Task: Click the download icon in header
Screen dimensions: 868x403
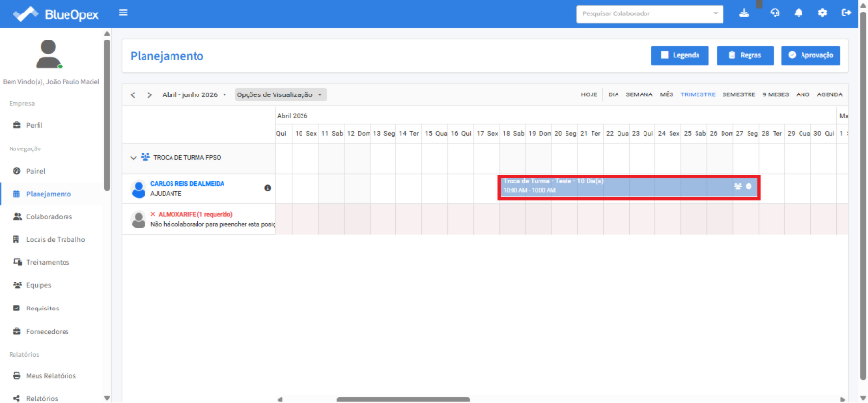Action: tap(744, 13)
